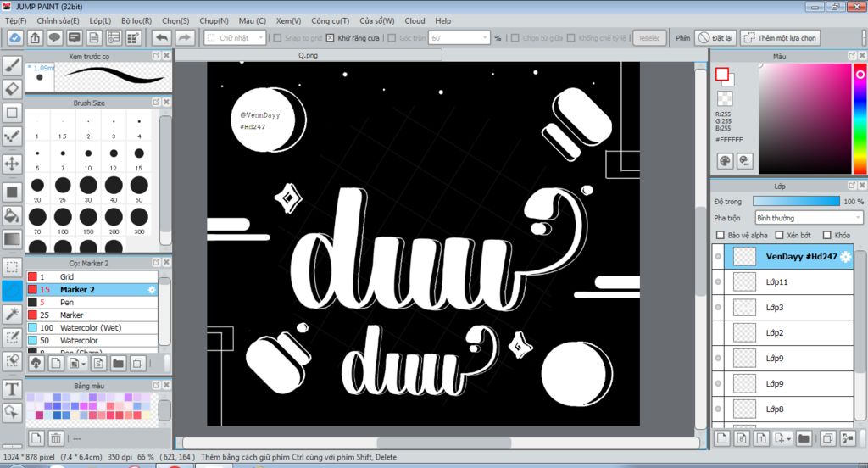Pick a color in the Màu gradient square
This screenshot has height=468, width=868.
[x=804, y=119]
